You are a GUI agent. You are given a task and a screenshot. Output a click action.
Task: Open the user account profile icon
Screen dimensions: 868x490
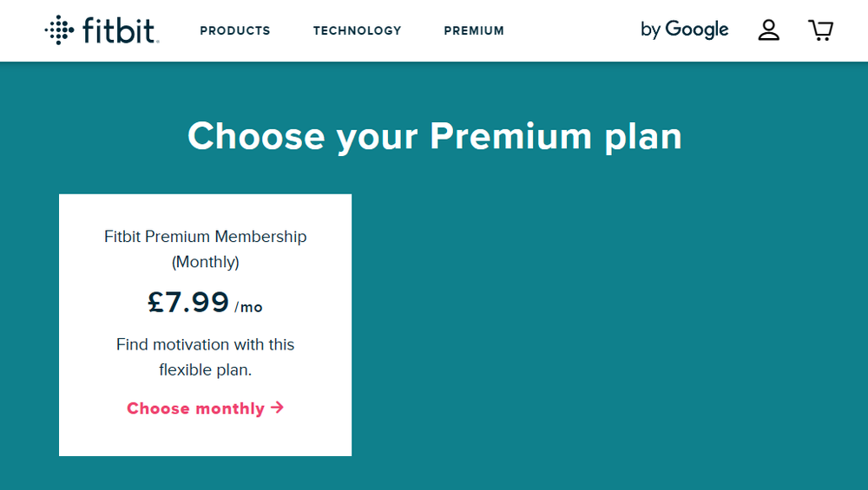click(x=769, y=30)
